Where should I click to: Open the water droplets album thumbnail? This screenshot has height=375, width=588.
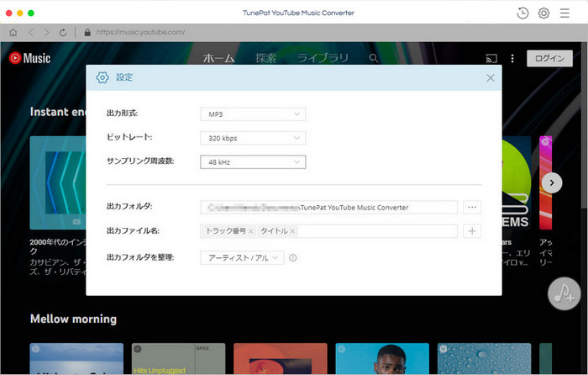click(x=484, y=358)
